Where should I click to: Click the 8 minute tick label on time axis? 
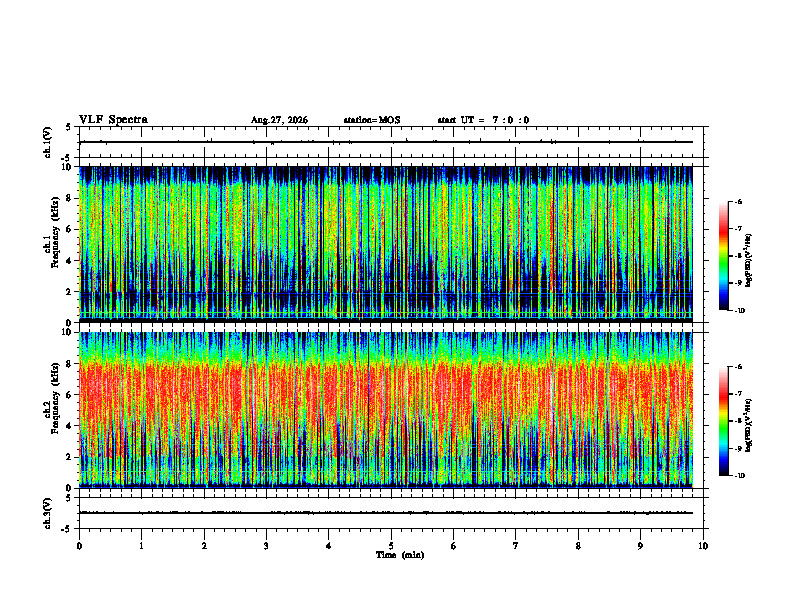pyautogui.click(x=578, y=546)
